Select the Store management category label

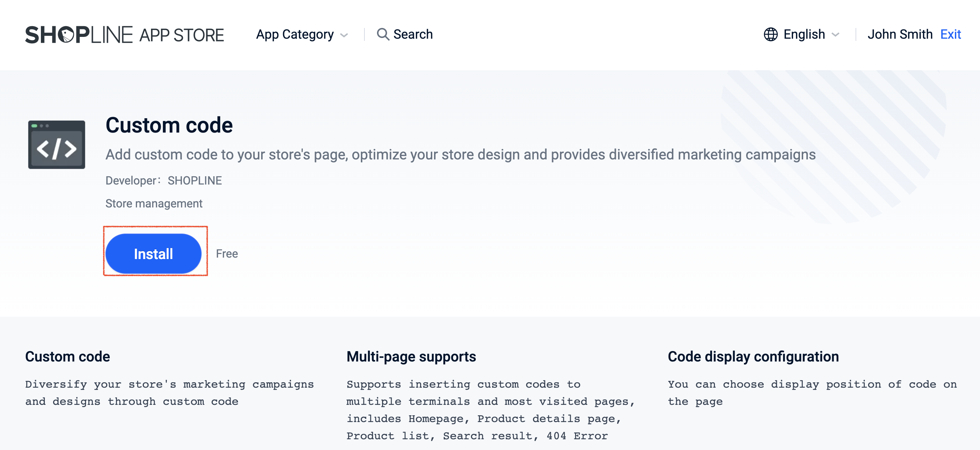(154, 204)
